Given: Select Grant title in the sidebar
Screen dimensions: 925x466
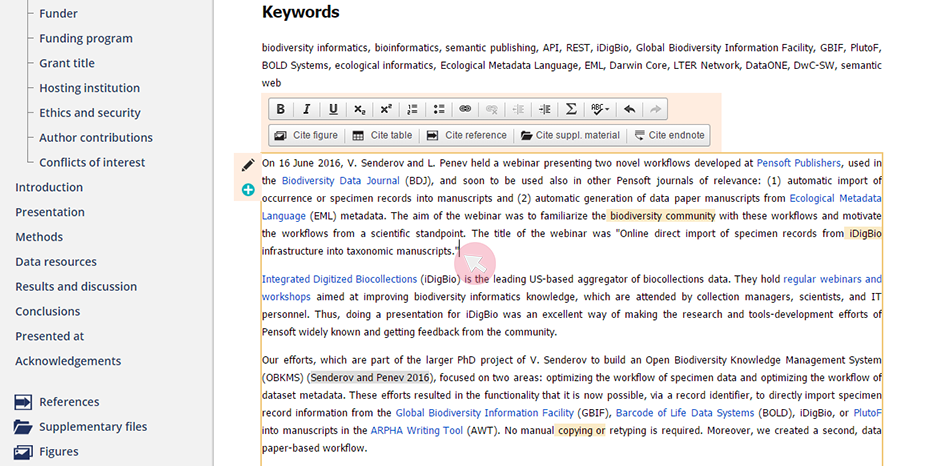Looking at the screenshot, I should coord(67,63).
